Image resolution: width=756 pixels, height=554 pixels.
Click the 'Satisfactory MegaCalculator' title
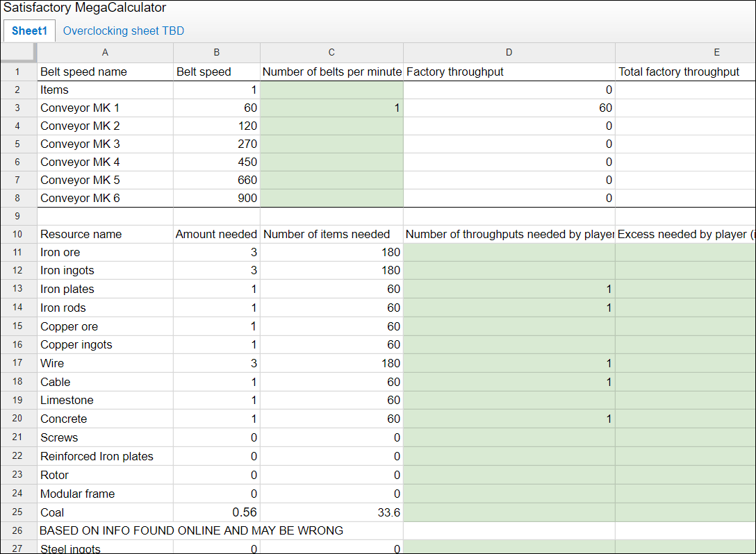coord(85,8)
